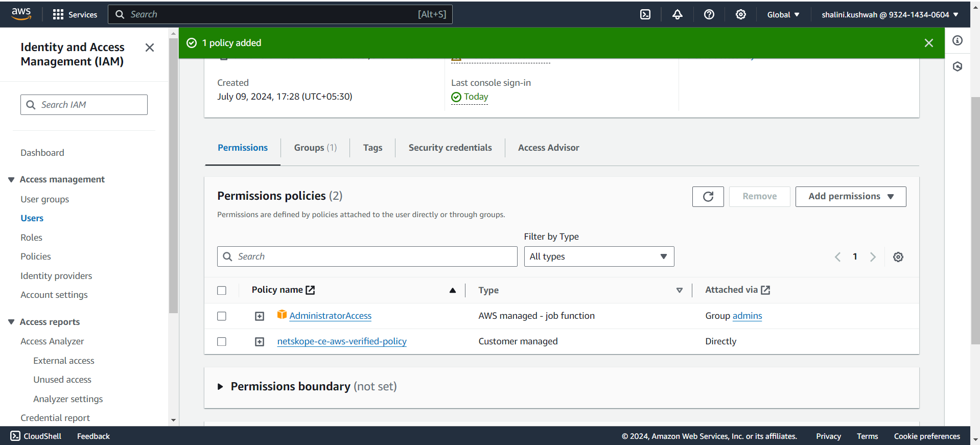Open Access Analyzer in sidebar
Image resolution: width=980 pixels, height=445 pixels.
[52, 341]
